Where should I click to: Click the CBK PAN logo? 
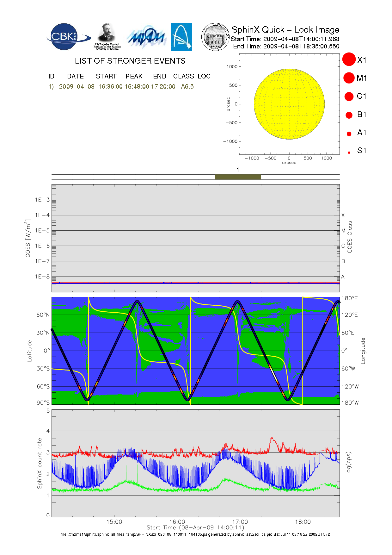point(67,37)
